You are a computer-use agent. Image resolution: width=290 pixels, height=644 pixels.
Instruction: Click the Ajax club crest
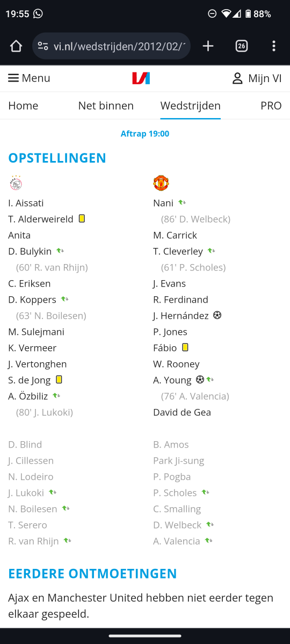[16, 183]
